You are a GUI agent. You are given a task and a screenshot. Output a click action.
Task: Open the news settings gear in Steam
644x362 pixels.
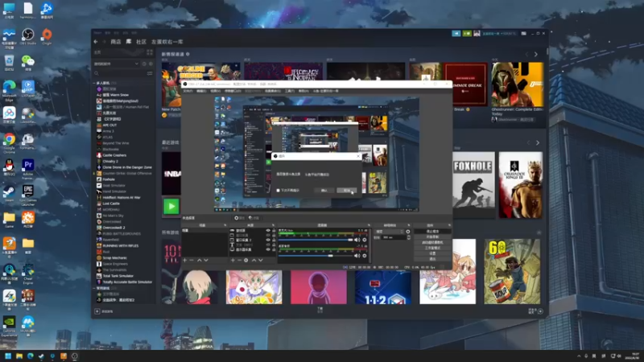[188, 54]
